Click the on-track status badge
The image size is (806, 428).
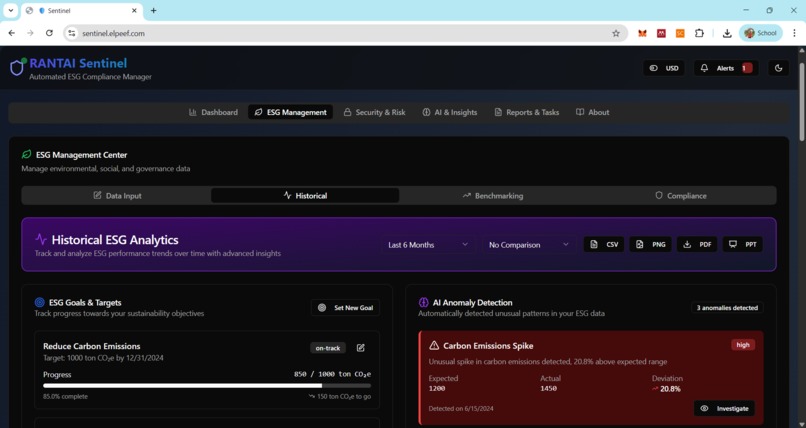click(x=328, y=348)
